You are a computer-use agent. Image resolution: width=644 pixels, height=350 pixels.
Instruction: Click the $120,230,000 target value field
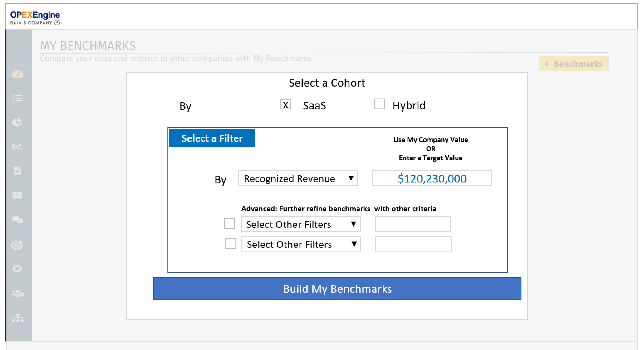[432, 178]
